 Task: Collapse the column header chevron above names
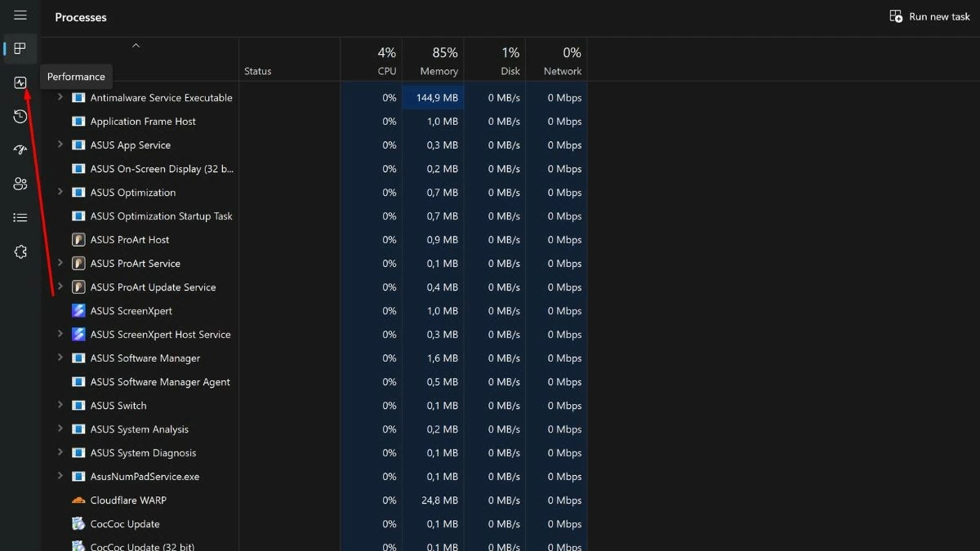[136, 46]
